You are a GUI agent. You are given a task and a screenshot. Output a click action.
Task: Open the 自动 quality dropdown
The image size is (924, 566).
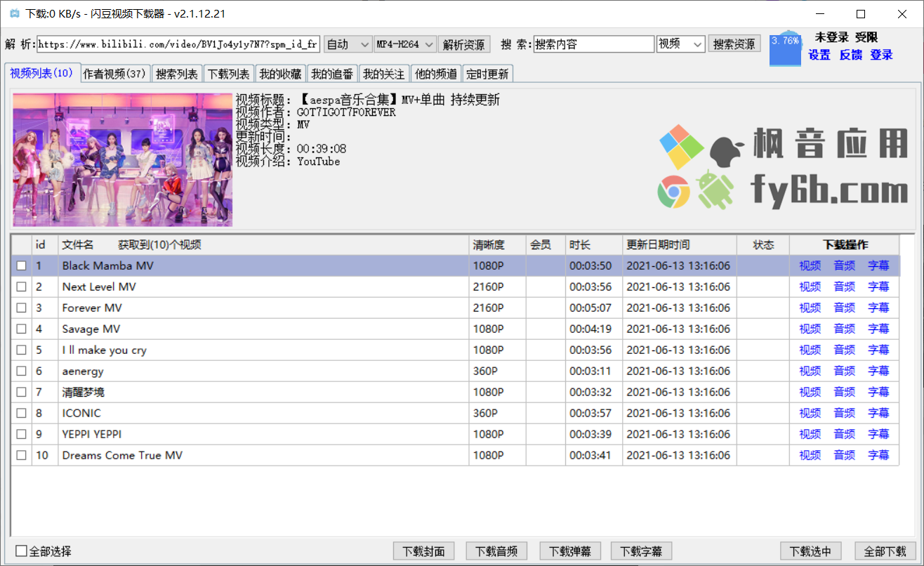click(x=348, y=44)
